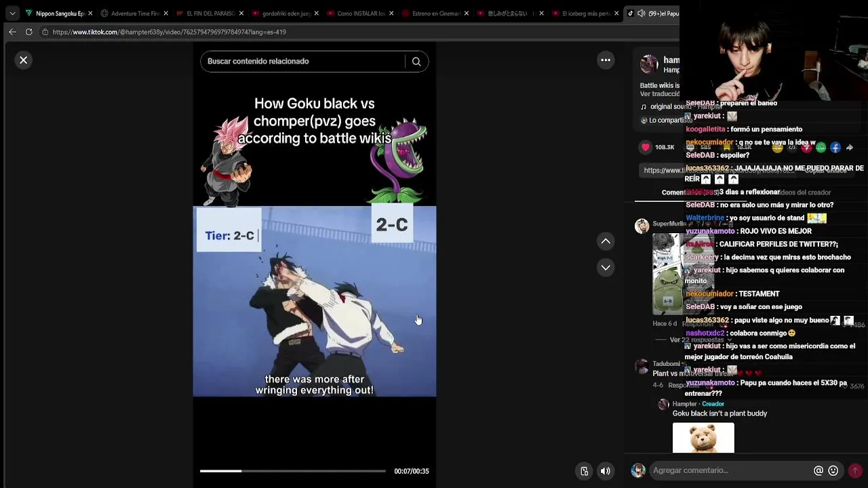The image size is (868, 488).
Task: Close the 'Nippon Sangoku' tab
Action: coord(90,14)
